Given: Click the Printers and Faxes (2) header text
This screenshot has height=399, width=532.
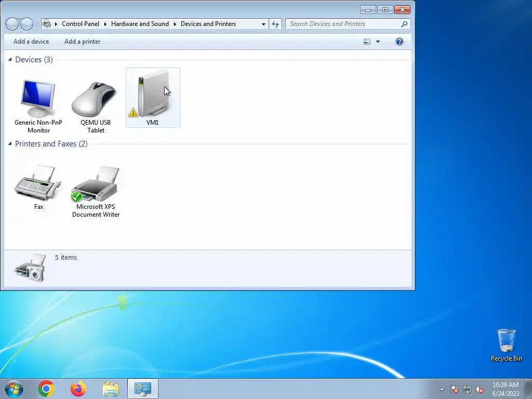Looking at the screenshot, I should tap(51, 144).
